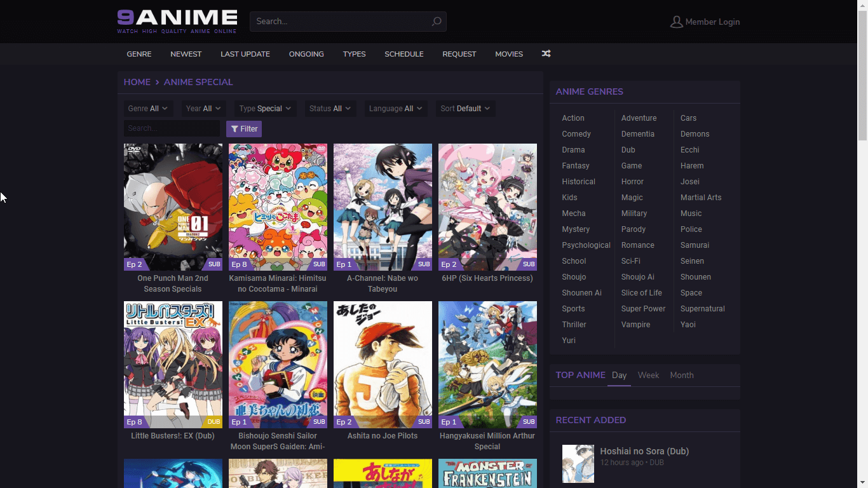Viewport: 868px width, 488px height.
Task: Open the MOVIES section
Action: pyautogui.click(x=509, y=54)
